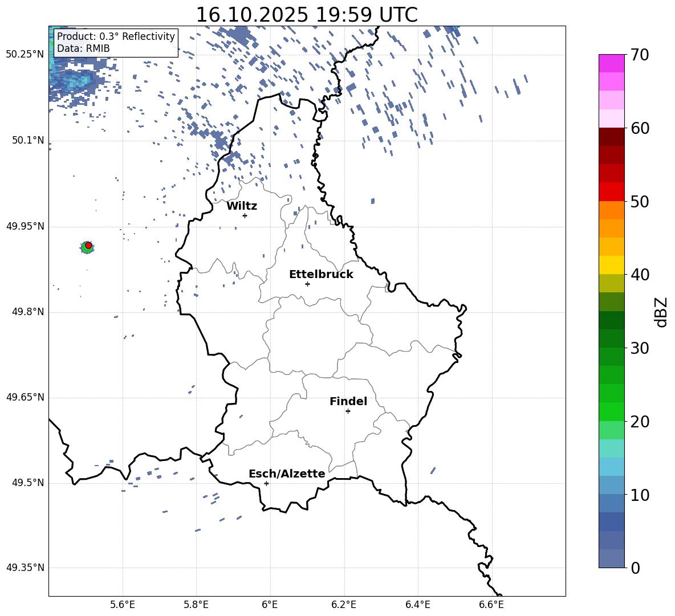Screen dimensions: 675x616
Task: Click the 49.5°N latitude label
Action: pyautogui.click(x=29, y=483)
